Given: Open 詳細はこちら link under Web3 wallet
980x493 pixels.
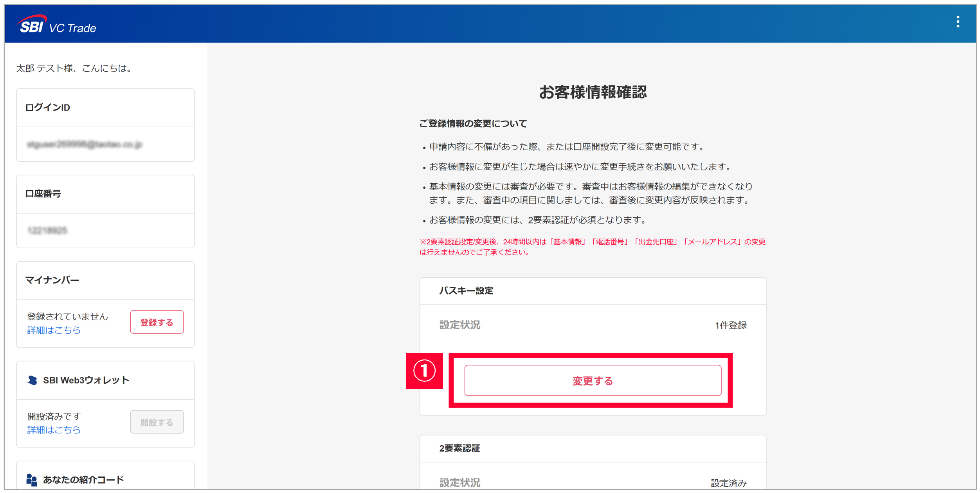Looking at the screenshot, I should [x=54, y=430].
